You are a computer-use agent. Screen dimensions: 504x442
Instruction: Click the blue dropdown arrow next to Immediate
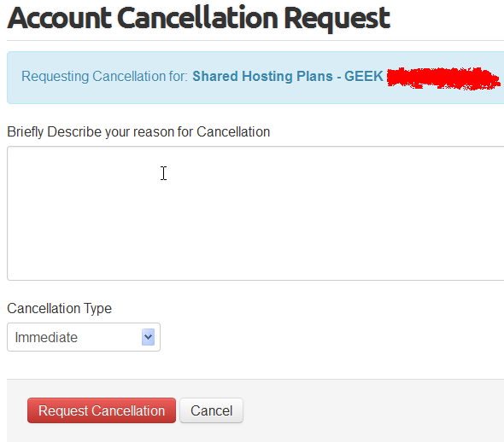(x=148, y=337)
